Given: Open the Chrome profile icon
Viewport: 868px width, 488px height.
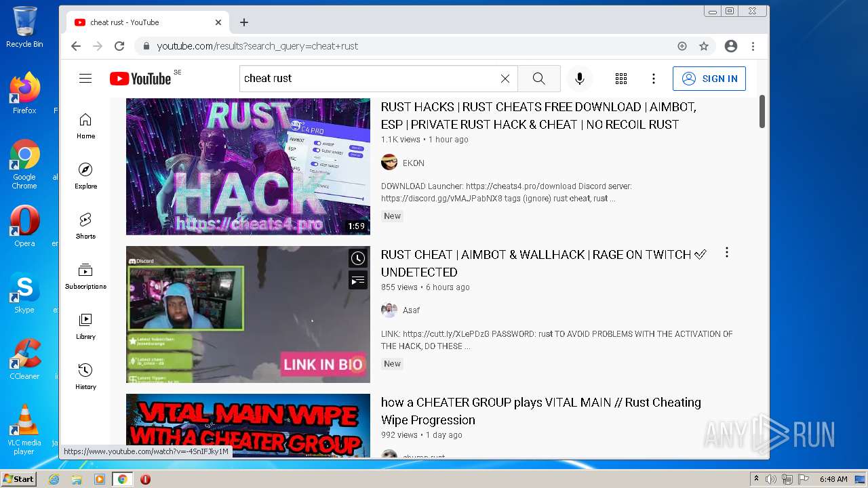Looking at the screenshot, I should (731, 46).
